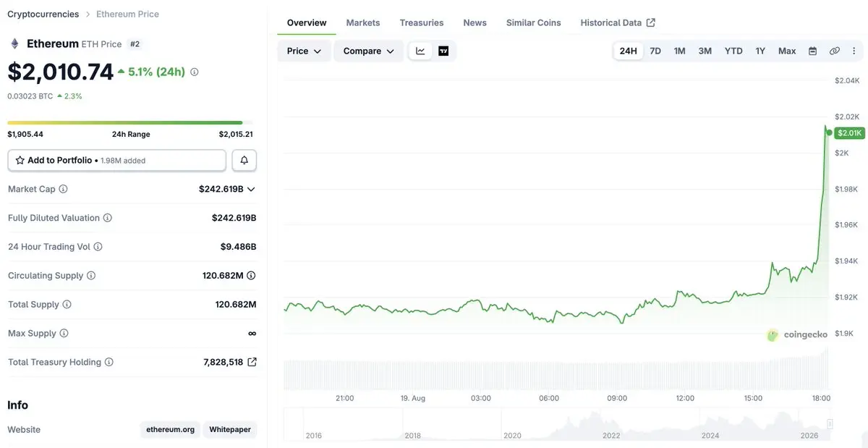This screenshot has height=448, width=868.
Task: Select the 24H time range
Action: tap(629, 51)
